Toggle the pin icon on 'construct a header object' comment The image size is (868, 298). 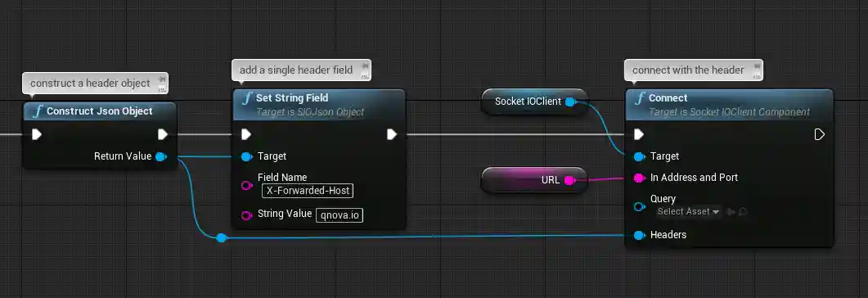pyautogui.click(x=161, y=80)
